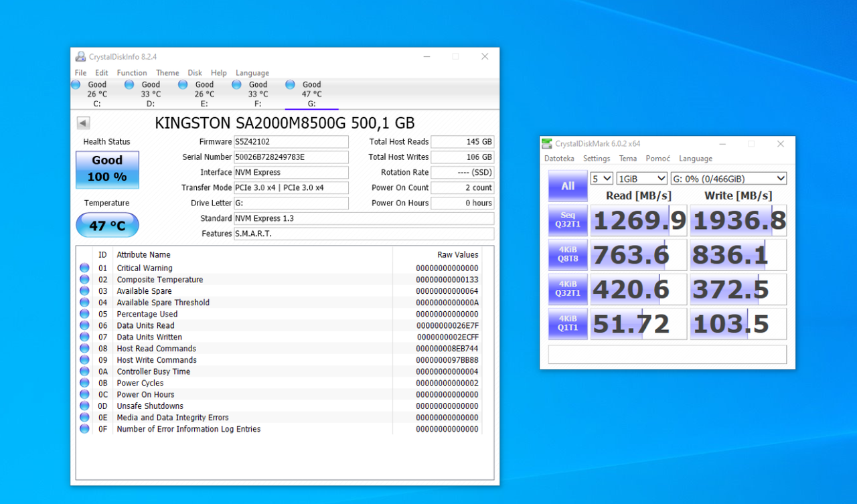Open the Theme menu in CrystalDiskInfo

167,73
